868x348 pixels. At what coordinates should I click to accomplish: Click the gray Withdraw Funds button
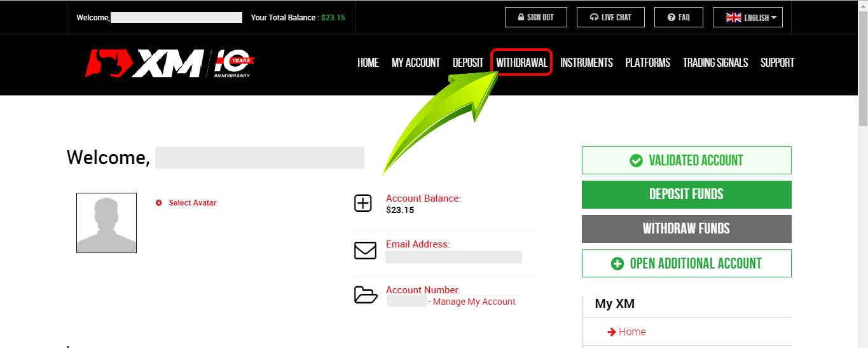coord(686,229)
